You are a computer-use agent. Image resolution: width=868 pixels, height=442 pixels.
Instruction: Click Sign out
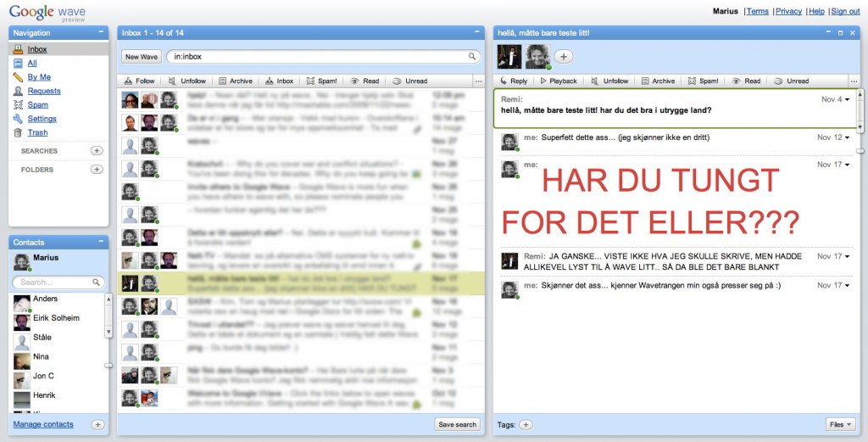[x=845, y=11]
